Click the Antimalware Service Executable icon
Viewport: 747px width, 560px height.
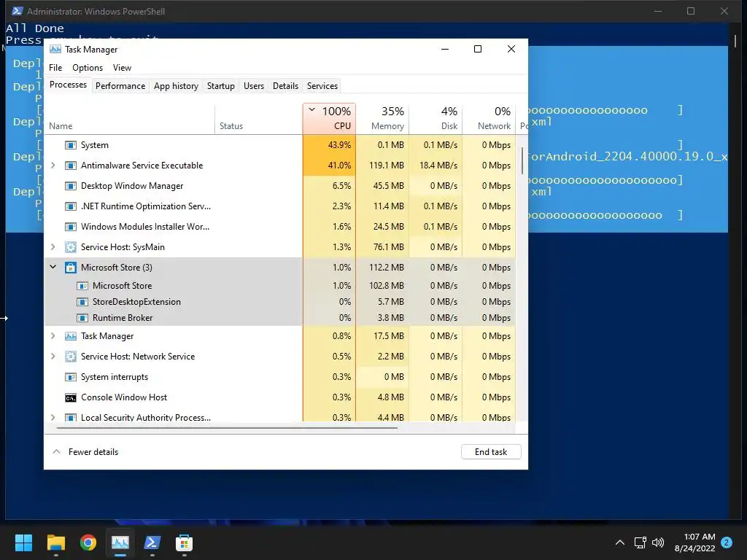coord(71,166)
